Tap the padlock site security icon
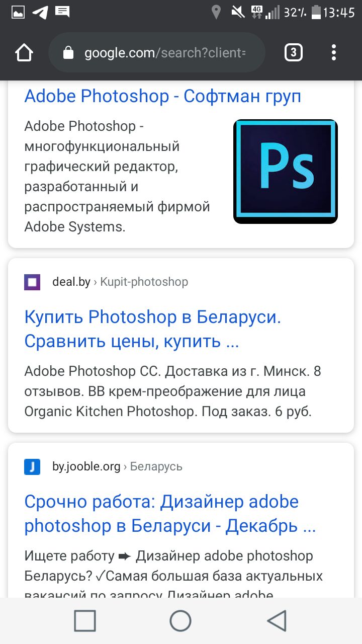 tap(68, 53)
